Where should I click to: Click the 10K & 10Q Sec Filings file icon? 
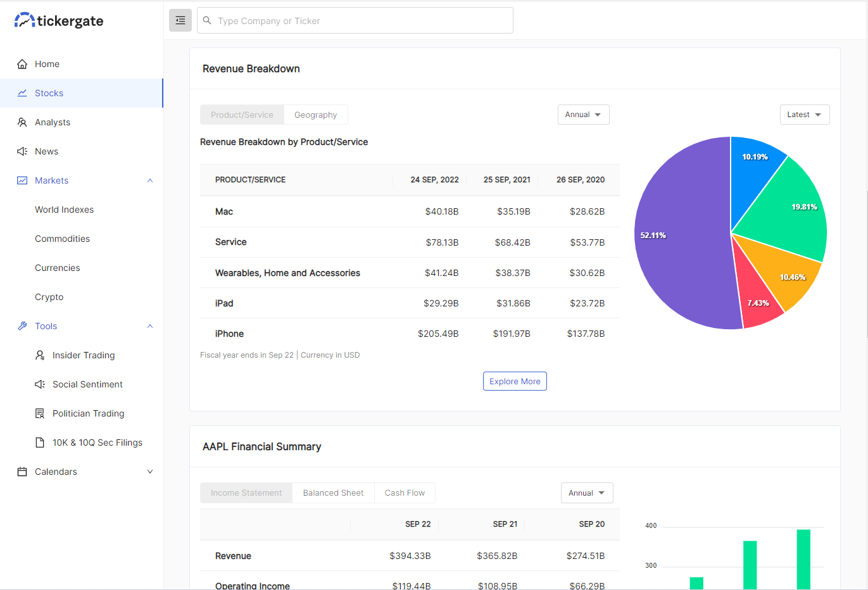40,442
